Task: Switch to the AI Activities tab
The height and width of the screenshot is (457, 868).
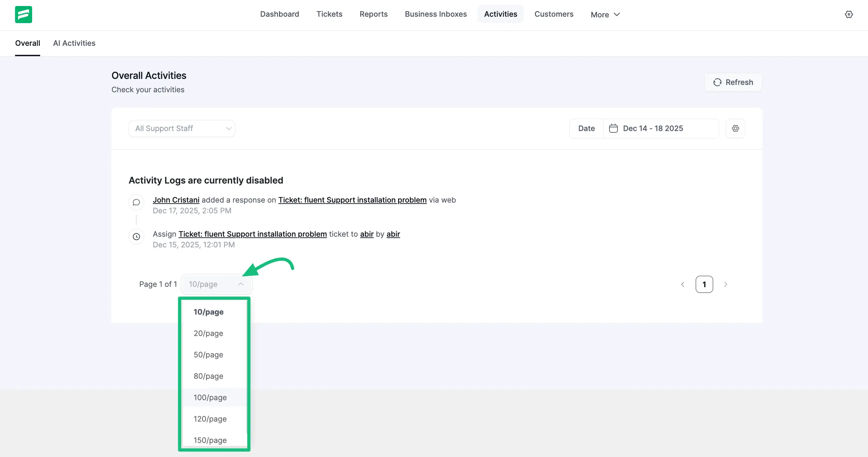Action: (74, 43)
